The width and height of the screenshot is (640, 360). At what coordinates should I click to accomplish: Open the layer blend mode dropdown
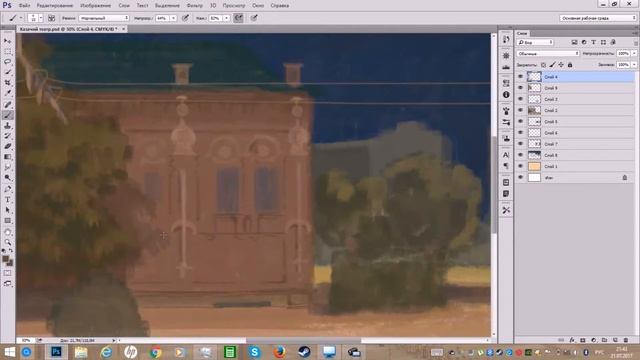[x=548, y=53]
